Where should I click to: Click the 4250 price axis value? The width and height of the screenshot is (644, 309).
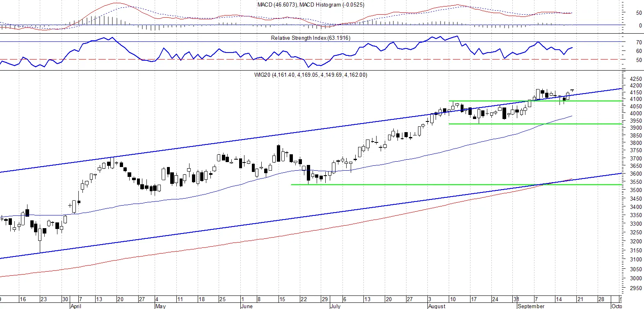(x=635, y=79)
